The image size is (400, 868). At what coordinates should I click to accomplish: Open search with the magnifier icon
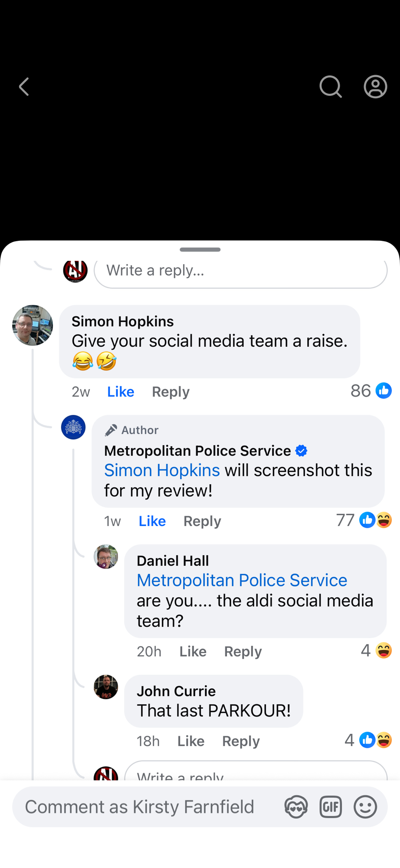pyautogui.click(x=331, y=87)
